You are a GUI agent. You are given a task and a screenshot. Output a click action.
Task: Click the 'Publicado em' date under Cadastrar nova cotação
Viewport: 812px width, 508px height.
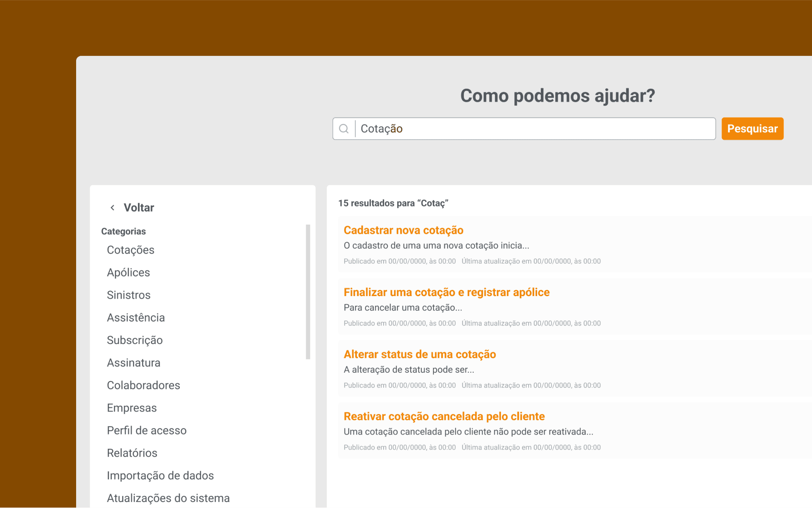(x=400, y=261)
